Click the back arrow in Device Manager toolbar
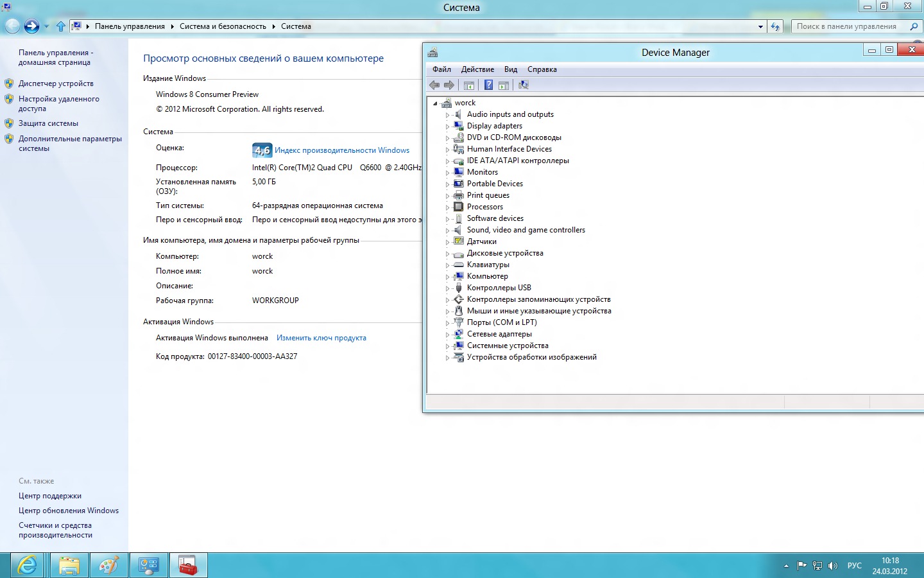 pos(434,85)
